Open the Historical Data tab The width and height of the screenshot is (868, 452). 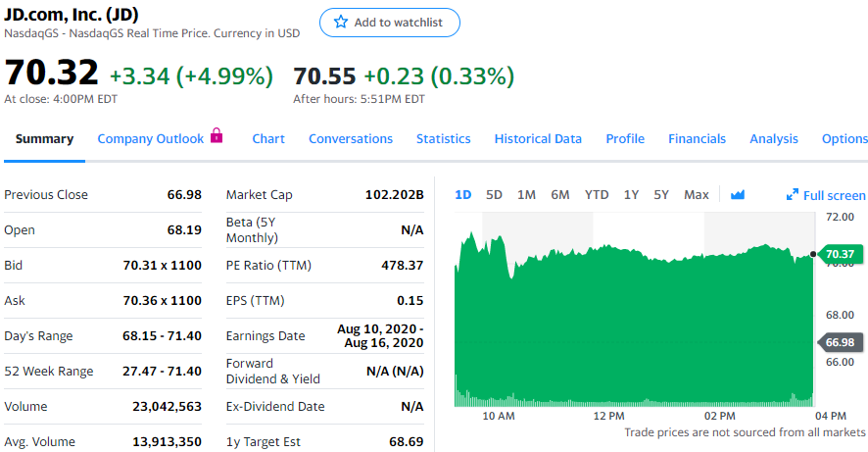point(538,139)
